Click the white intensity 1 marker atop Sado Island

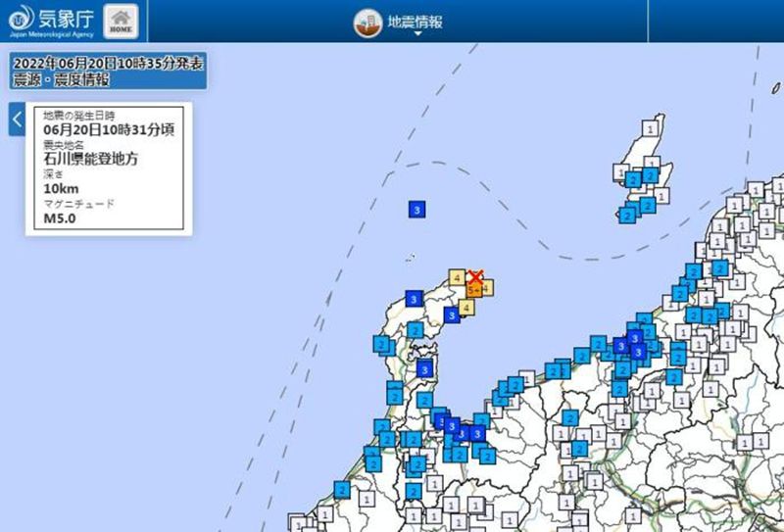[x=649, y=128]
